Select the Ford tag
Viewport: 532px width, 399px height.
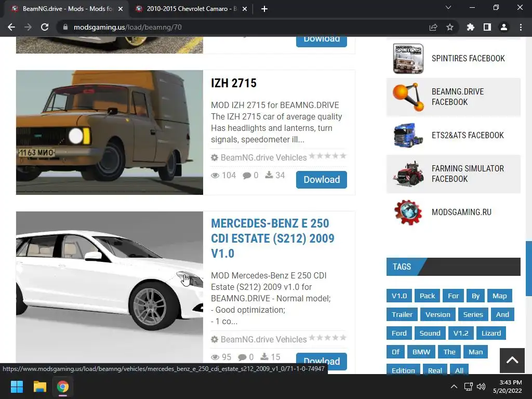(x=399, y=333)
